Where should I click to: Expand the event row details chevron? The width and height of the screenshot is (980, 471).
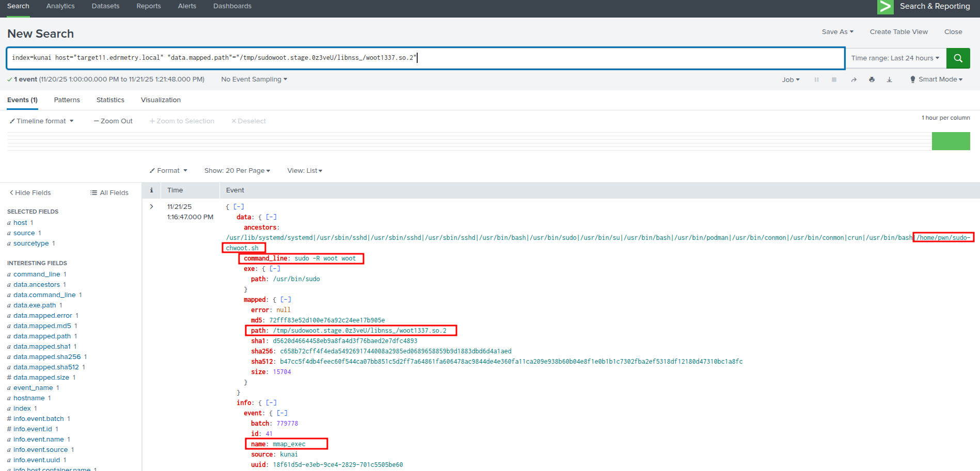(x=151, y=207)
